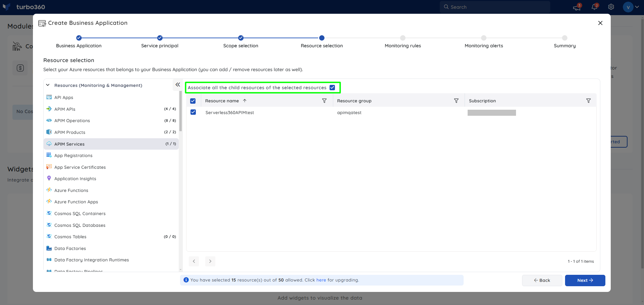644x305 pixels.
Task: Click the Azure Function Apps icon
Action: [49, 201]
